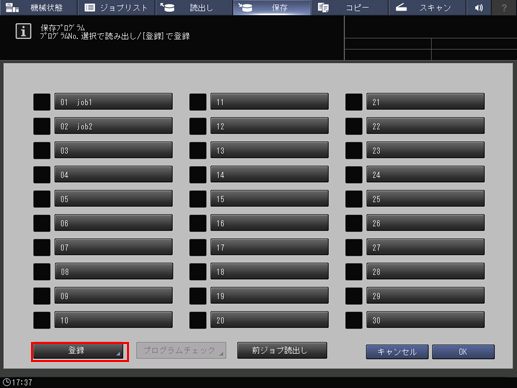Choose program slot 29

[x=425, y=296]
